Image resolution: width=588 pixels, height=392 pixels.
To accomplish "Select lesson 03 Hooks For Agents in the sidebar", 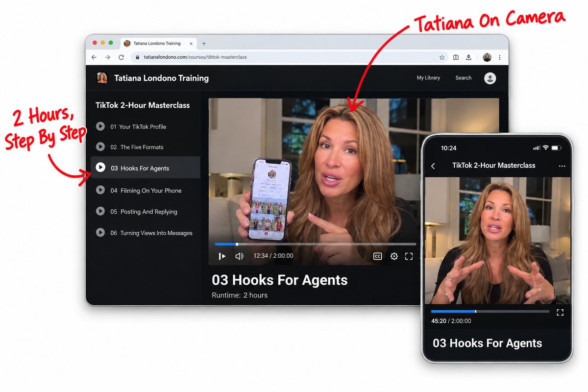I will coord(146,168).
